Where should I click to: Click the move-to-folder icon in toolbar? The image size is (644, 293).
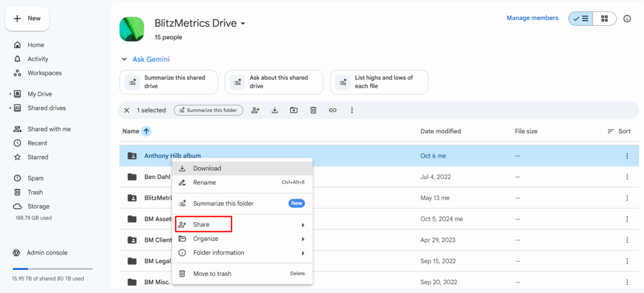click(x=294, y=110)
